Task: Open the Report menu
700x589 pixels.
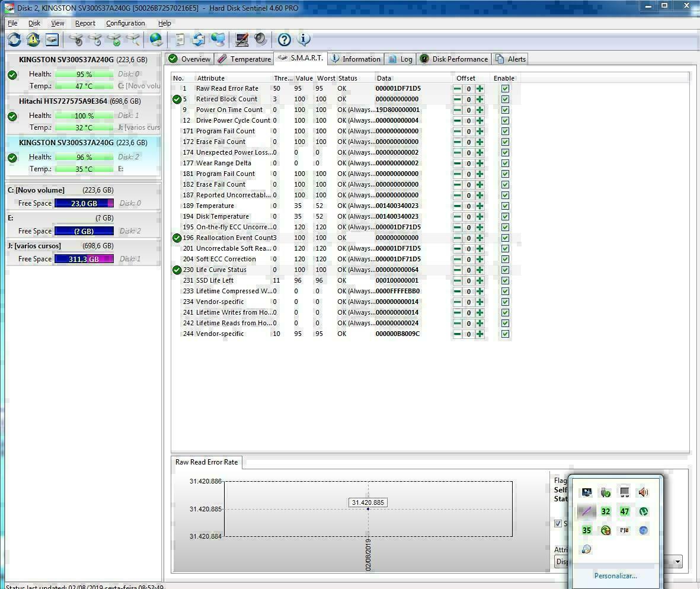Action: (85, 23)
